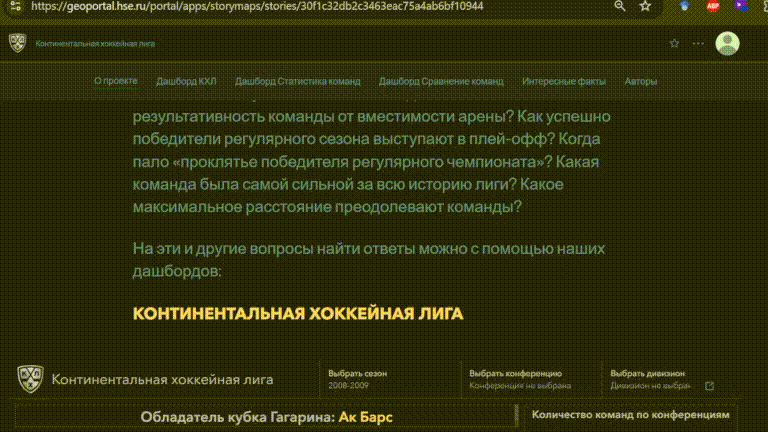Image resolution: width=768 pixels, height=432 pixels.
Task: Expand the Выбрать конференцию dropdown
Action: click(531, 379)
